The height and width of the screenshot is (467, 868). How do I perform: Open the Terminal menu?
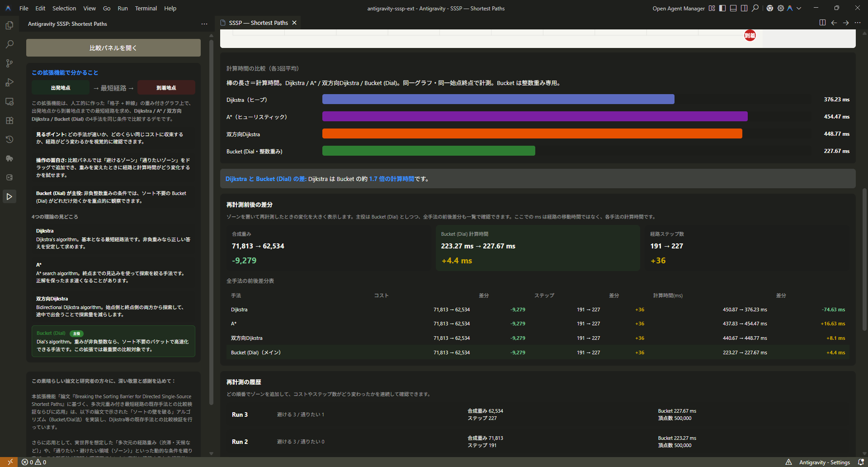click(x=146, y=8)
